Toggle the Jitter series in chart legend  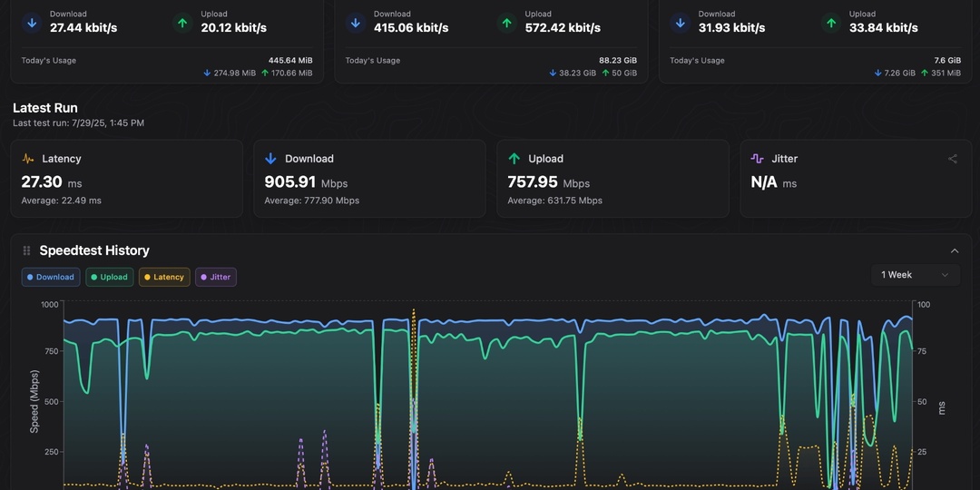click(216, 277)
